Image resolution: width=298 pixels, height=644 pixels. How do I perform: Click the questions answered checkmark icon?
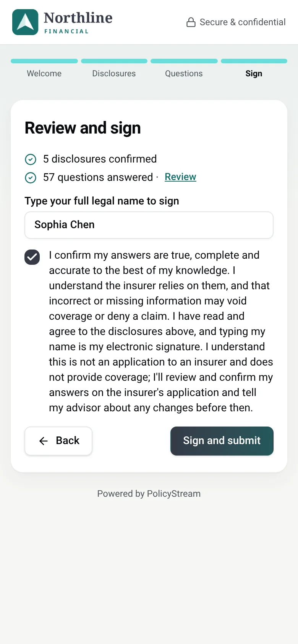[31, 177]
